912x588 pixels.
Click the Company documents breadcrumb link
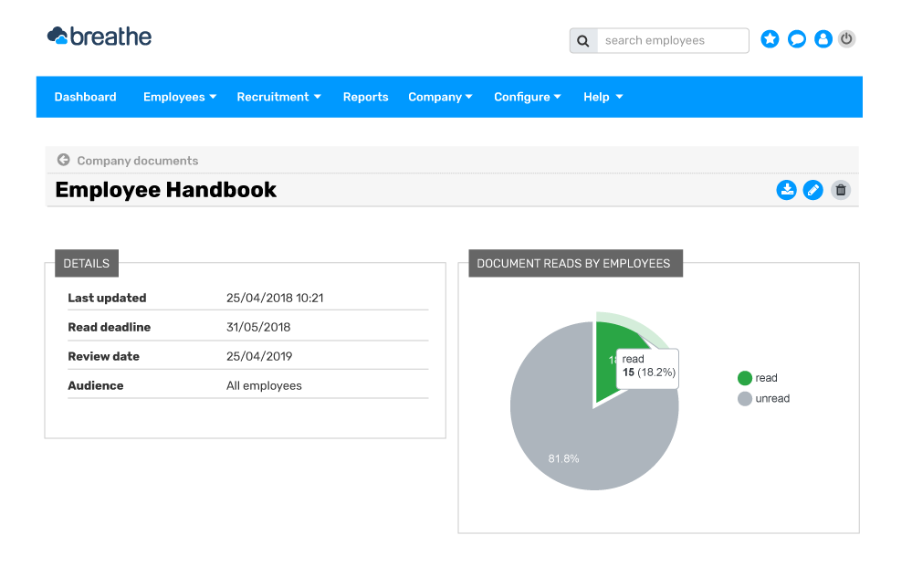tap(137, 161)
